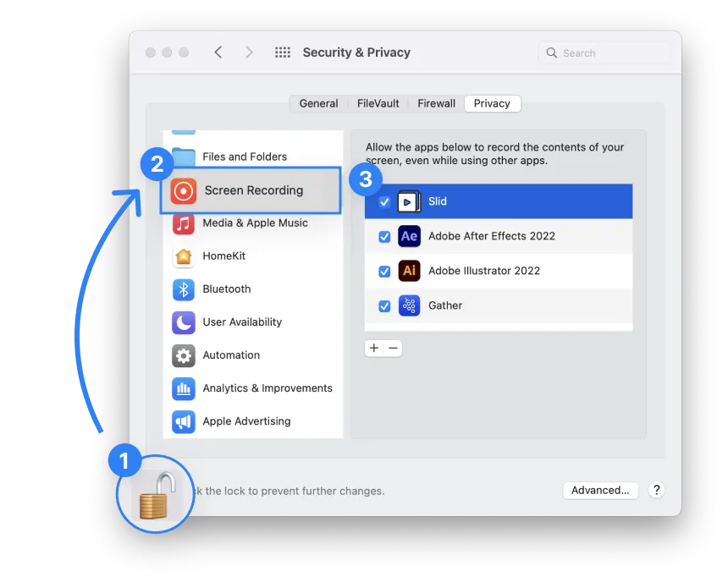
Task: Click the Adobe Illustrator app icon
Action: 409,271
